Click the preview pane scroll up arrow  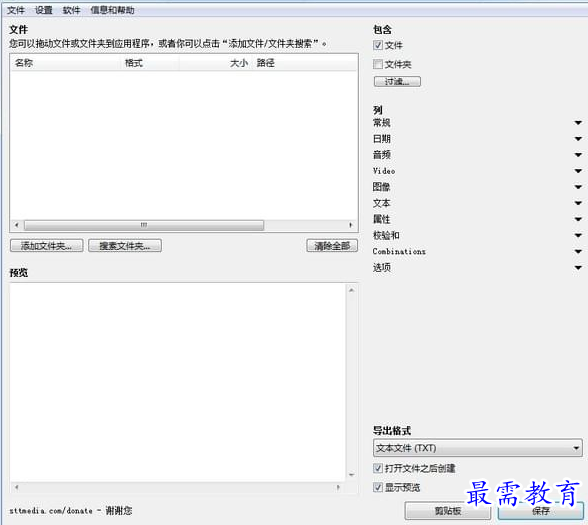click(351, 290)
